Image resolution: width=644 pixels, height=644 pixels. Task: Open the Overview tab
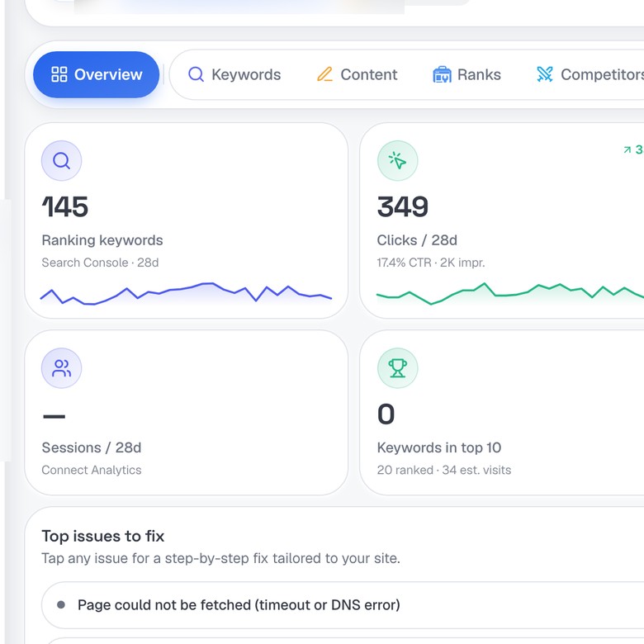pyautogui.click(x=96, y=74)
